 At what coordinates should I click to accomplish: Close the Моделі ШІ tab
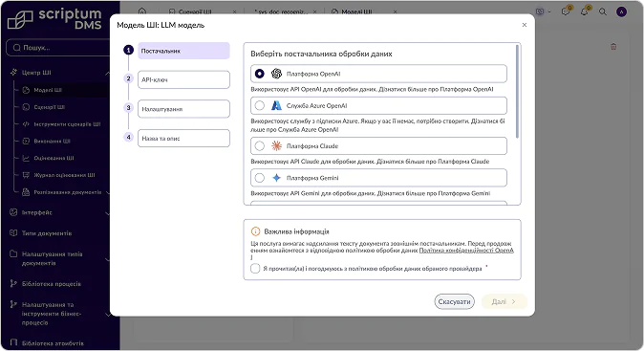(x=395, y=11)
